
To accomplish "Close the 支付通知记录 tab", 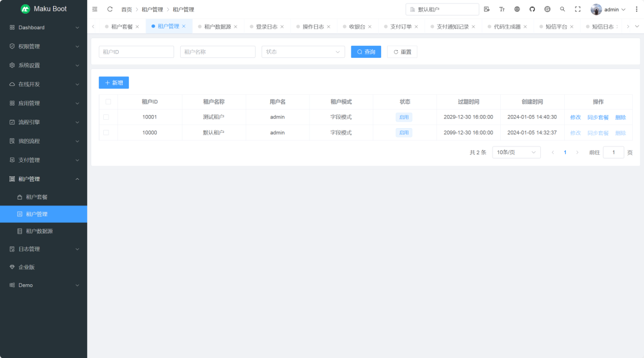I will coord(473,27).
